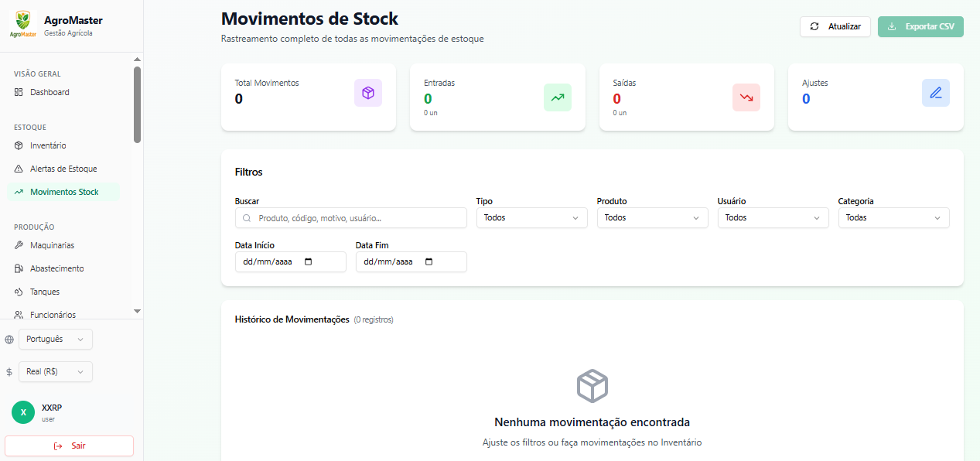Open the Data Início date picker
Screen dimensions: 980x461
tap(309, 262)
